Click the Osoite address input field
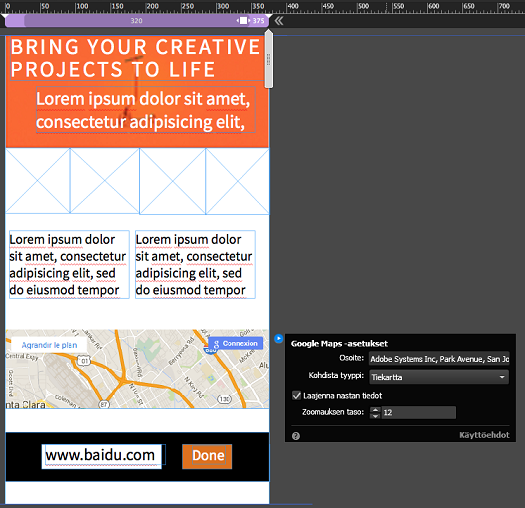525x508 pixels. pos(439,359)
